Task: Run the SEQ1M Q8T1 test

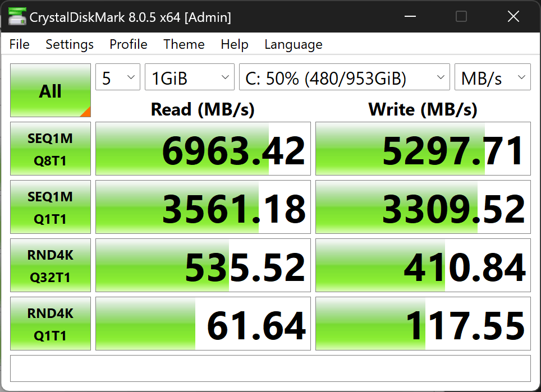Action: pos(51,149)
